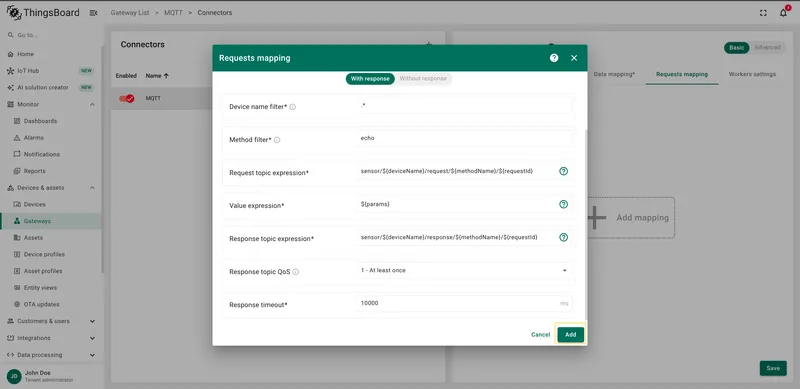800x389 pixels.
Task: Open the Workers settings tab
Action: pos(752,75)
